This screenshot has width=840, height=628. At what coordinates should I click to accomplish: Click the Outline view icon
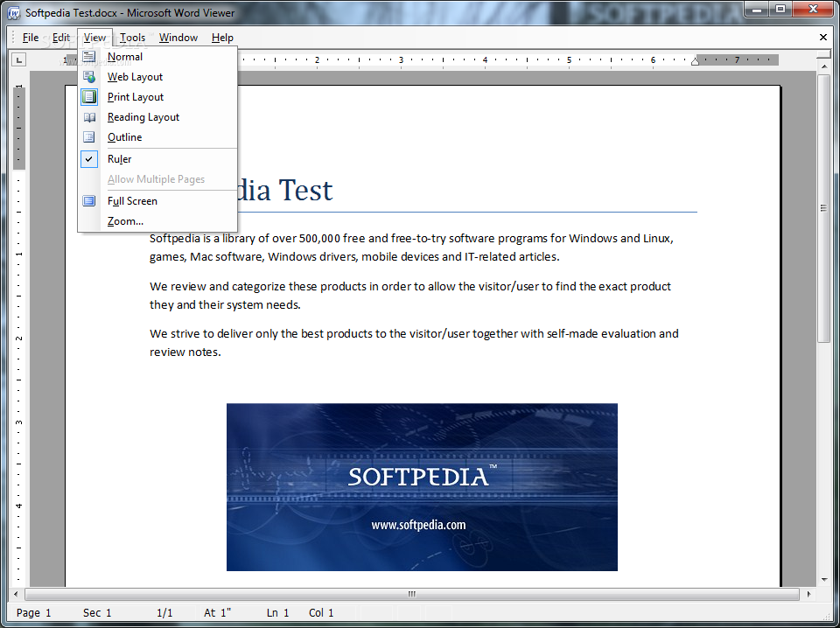click(89, 137)
